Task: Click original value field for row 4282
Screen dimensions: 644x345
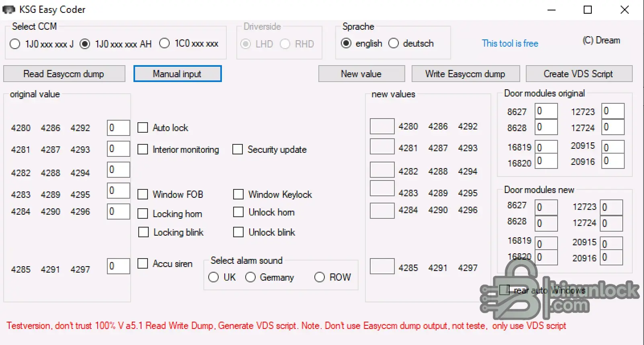Action: (119, 170)
